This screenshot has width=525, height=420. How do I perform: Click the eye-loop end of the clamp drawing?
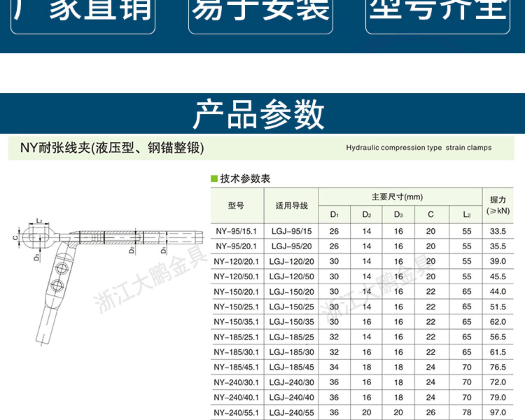[x=38, y=237]
